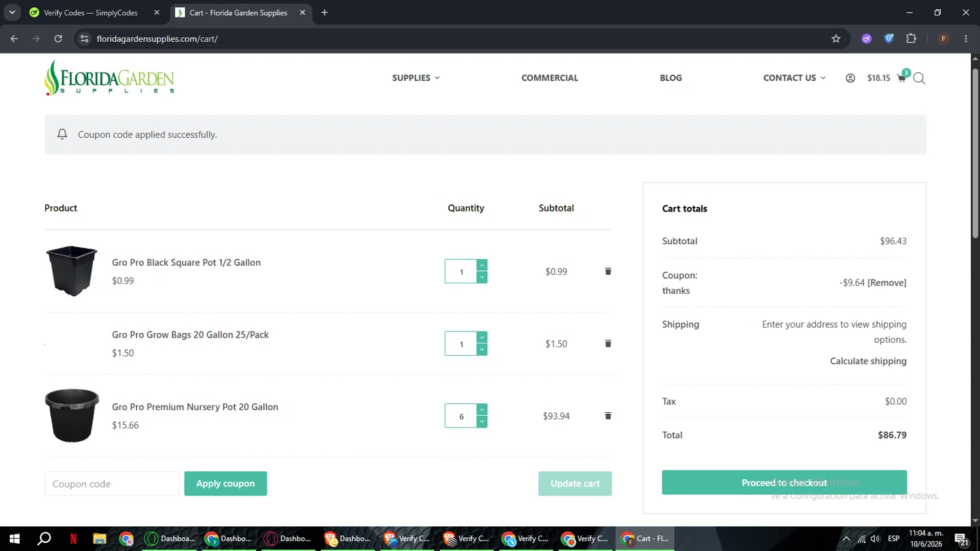This screenshot has width=980, height=551.
Task: Click the Update cart button
Action: [575, 484]
